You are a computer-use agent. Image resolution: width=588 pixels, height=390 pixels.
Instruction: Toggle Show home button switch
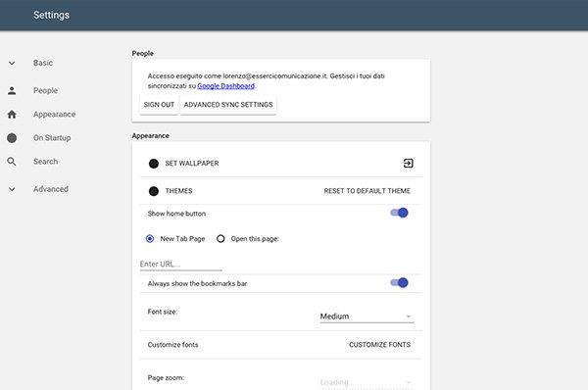[x=399, y=213]
